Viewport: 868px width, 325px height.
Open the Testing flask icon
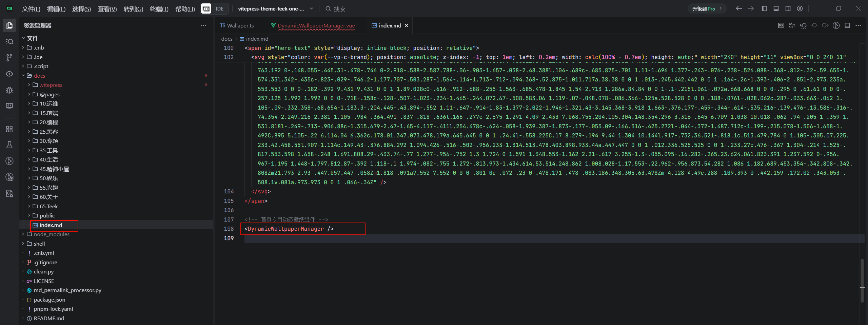tap(9, 145)
